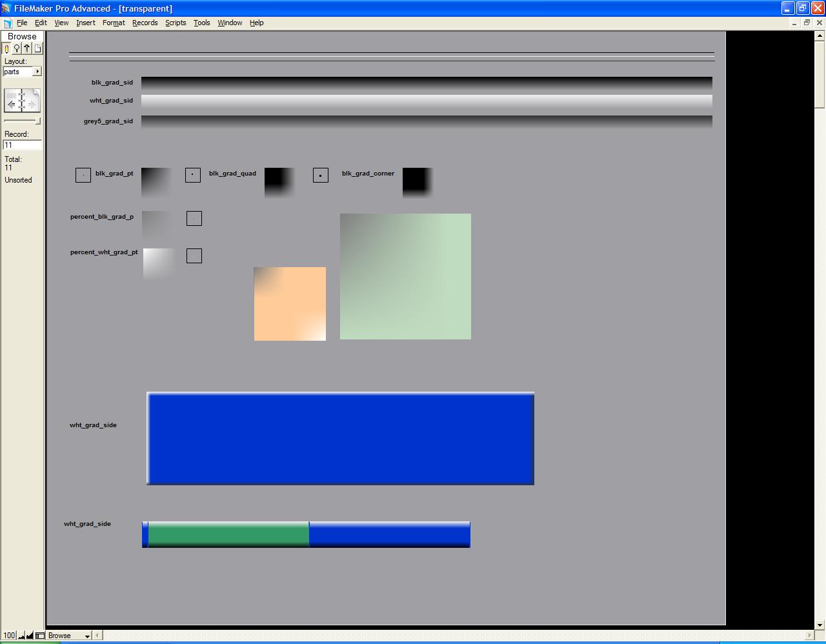Screen dimensions: 826x644
Task: Click the large blue wht_grad_side button
Action: (x=340, y=438)
